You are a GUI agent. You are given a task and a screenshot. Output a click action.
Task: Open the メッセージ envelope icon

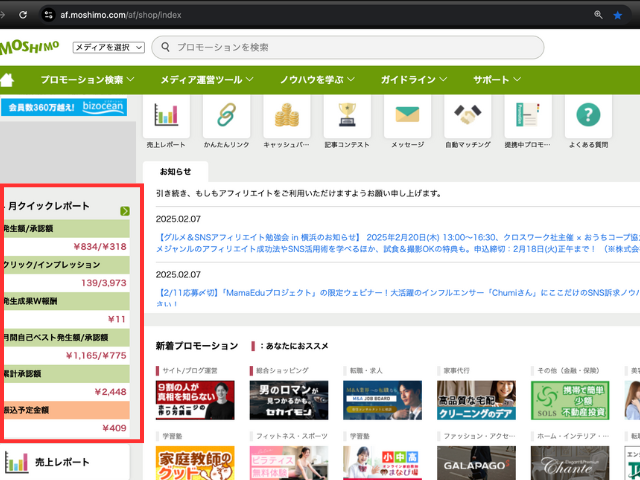pos(407,116)
